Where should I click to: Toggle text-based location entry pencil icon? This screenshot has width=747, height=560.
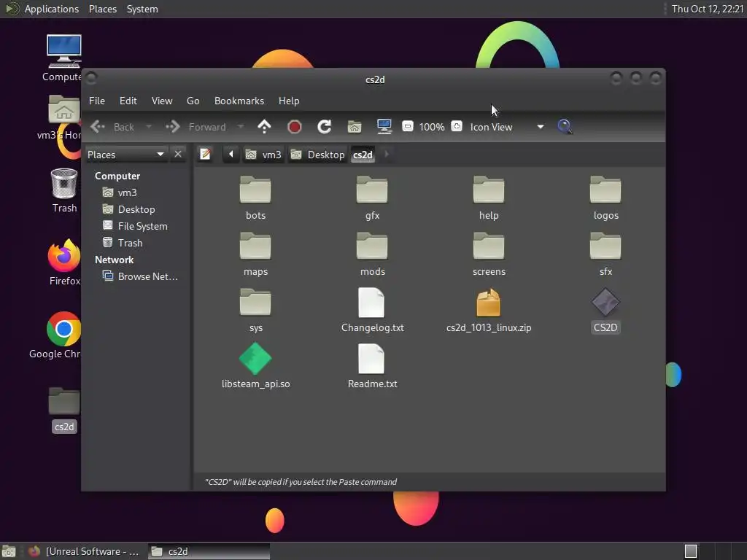tap(205, 155)
